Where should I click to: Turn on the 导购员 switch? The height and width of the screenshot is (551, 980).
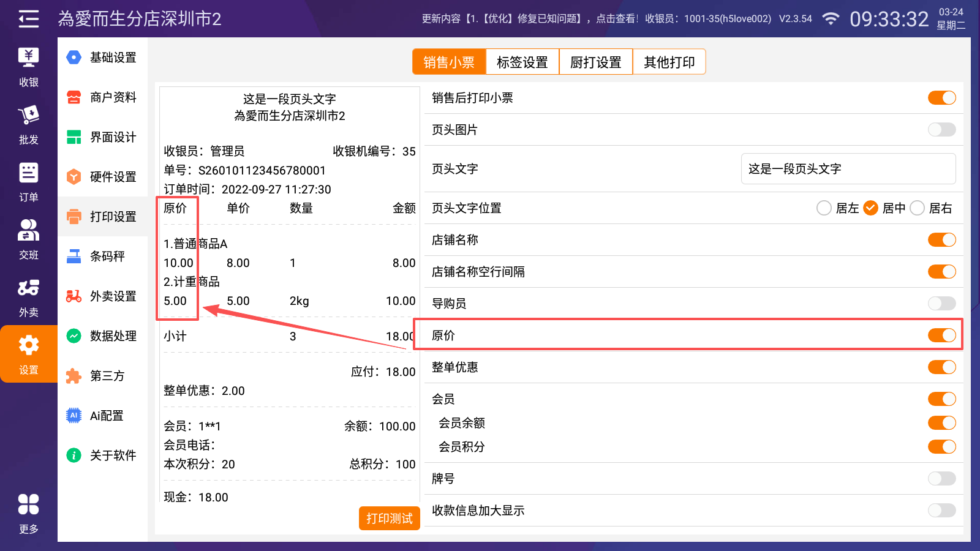coord(941,304)
